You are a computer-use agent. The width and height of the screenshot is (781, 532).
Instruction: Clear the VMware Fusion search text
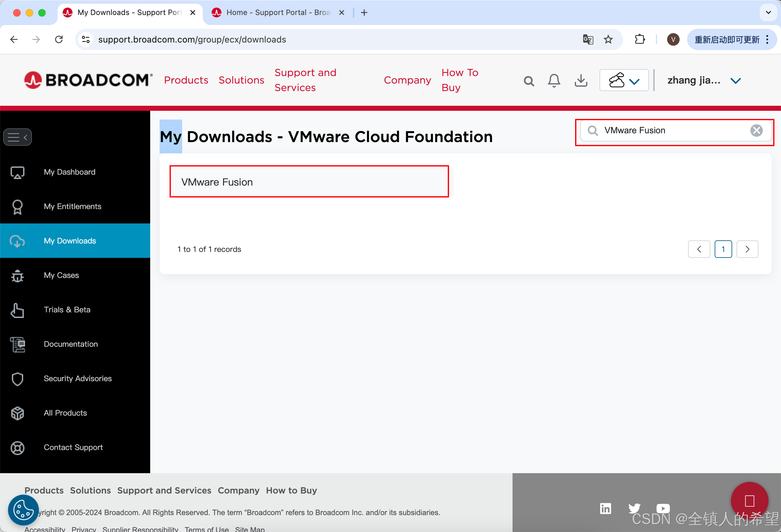click(x=756, y=130)
